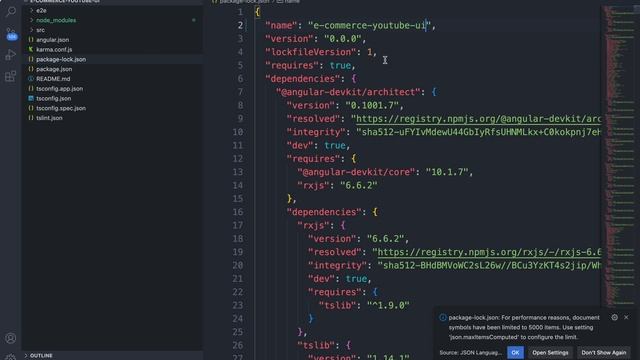Expand the src folder
The width and height of the screenshot is (640, 360).
point(40,30)
